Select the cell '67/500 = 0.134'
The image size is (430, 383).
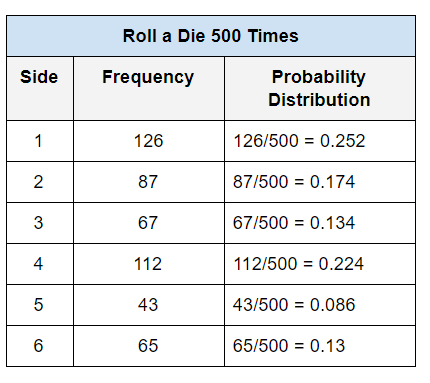[x=320, y=223]
